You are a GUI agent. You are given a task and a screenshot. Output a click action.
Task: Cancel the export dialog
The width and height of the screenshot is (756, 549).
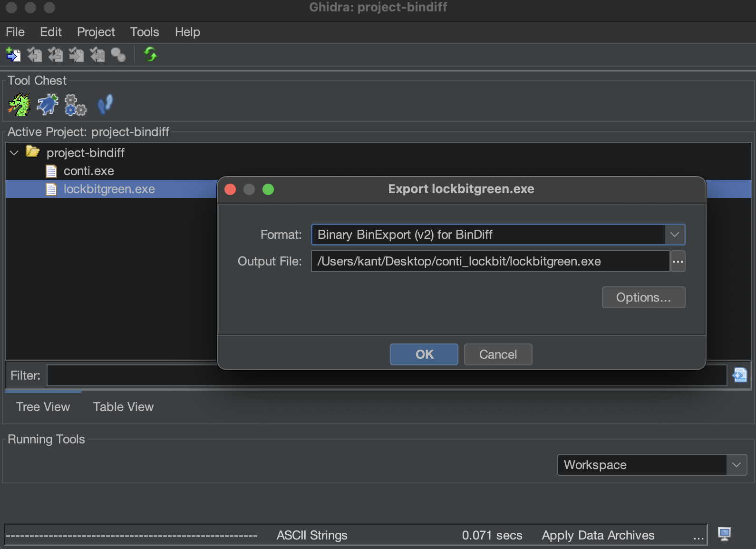click(x=498, y=354)
